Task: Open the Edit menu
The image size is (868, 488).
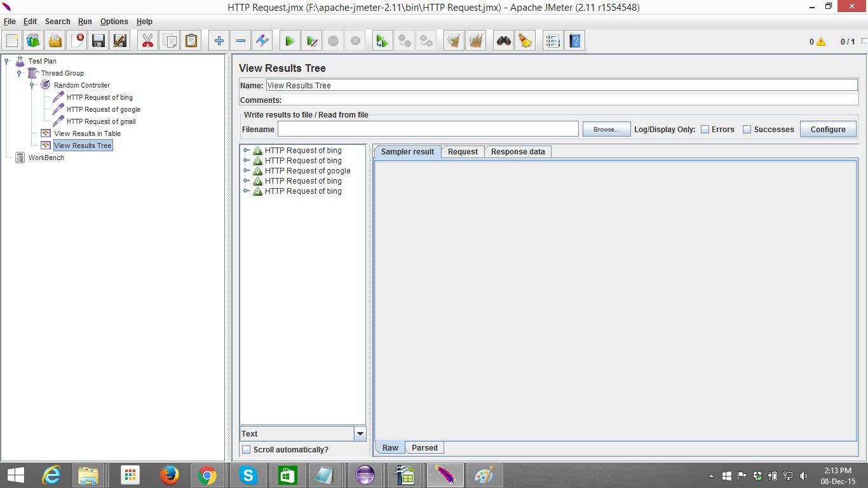Action: [x=30, y=22]
